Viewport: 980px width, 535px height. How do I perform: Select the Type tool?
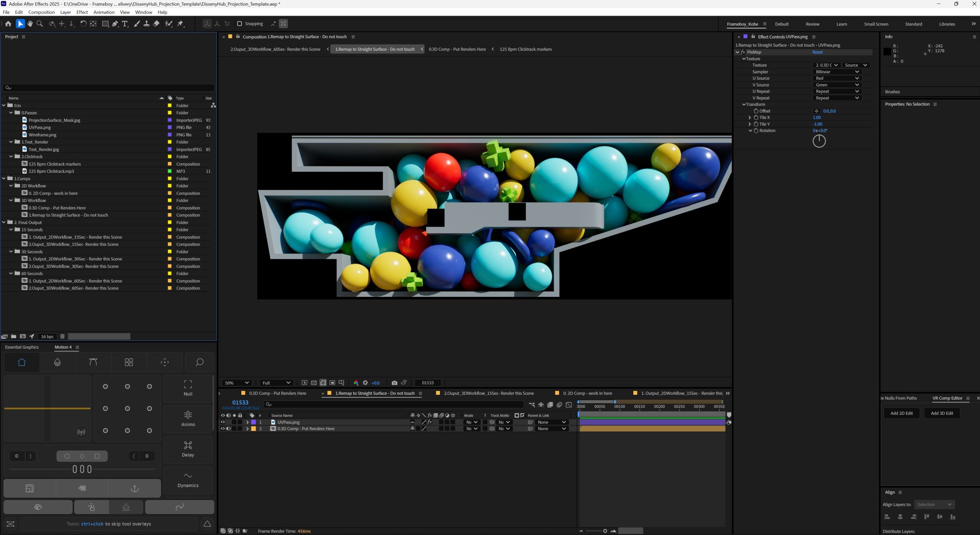pos(124,24)
